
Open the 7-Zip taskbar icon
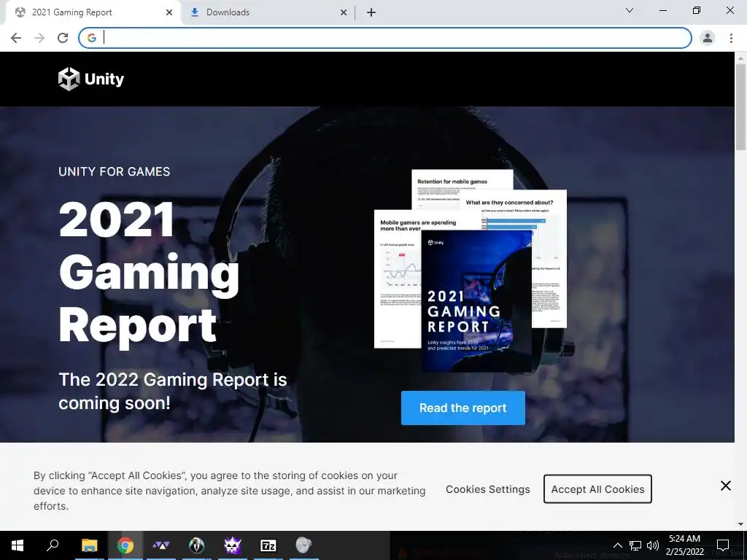268,545
